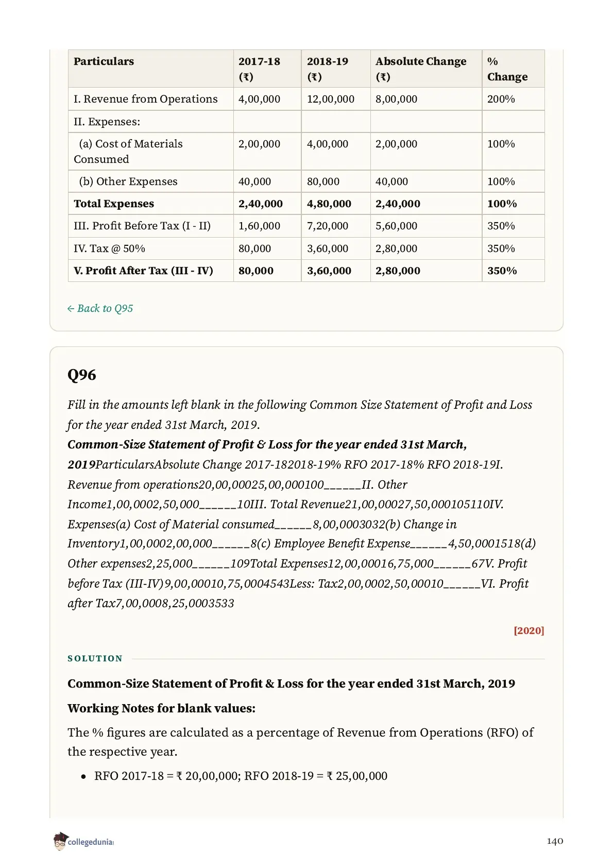Click the Profit After Tax row label
613x868 pixels.
click(143, 271)
